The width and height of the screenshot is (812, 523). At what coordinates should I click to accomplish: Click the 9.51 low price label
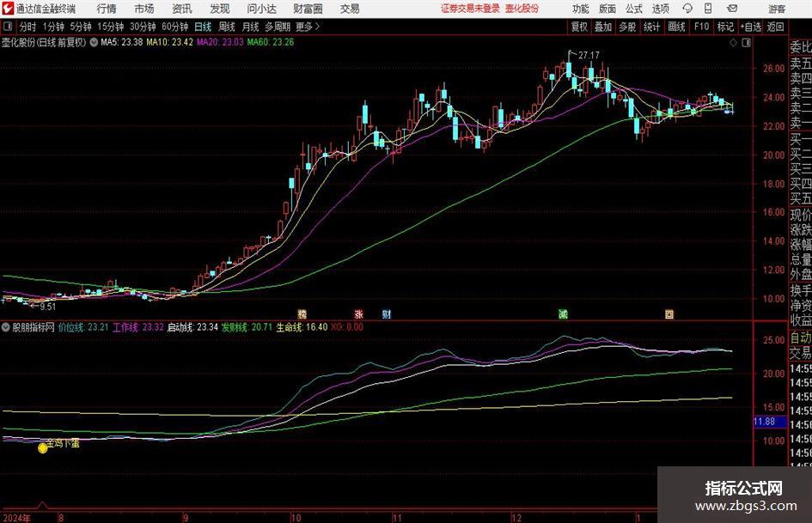(47, 307)
